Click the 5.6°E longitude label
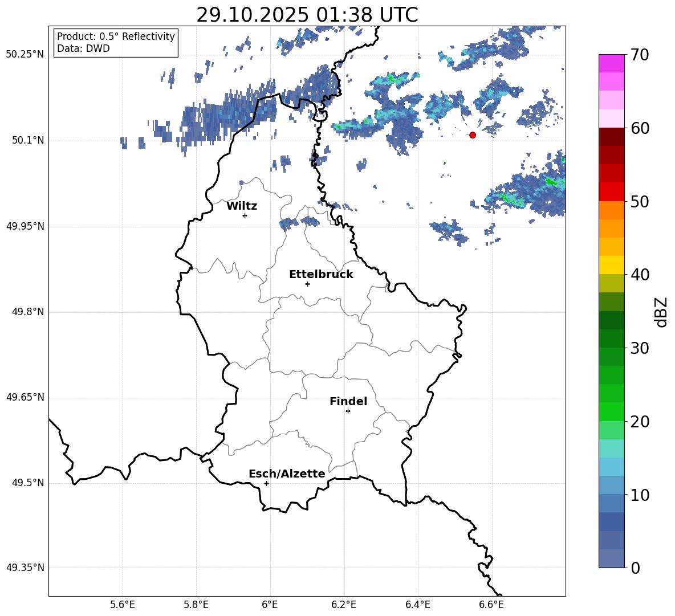The width and height of the screenshot is (675, 616). click(123, 605)
